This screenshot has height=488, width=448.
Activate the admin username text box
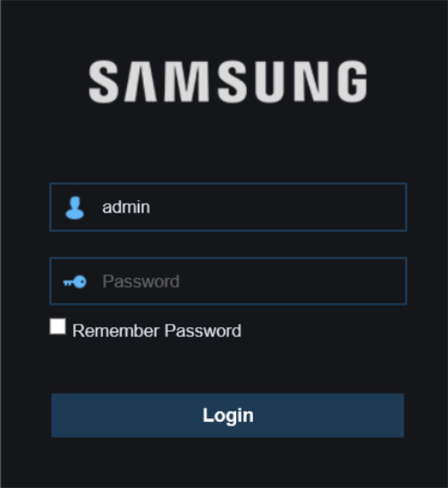pyautogui.click(x=228, y=207)
